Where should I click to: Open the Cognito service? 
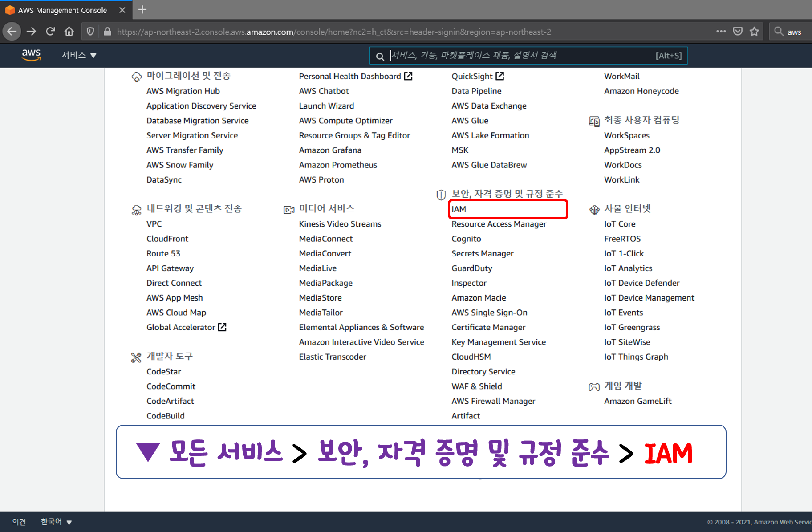[466, 239]
